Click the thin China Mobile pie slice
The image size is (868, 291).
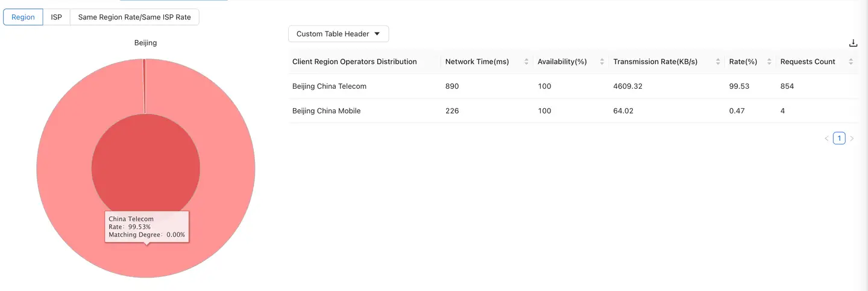pyautogui.click(x=144, y=85)
